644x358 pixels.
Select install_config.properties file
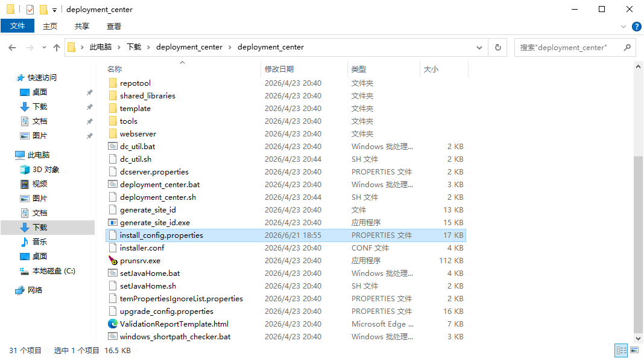pyautogui.click(x=286, y=235)
